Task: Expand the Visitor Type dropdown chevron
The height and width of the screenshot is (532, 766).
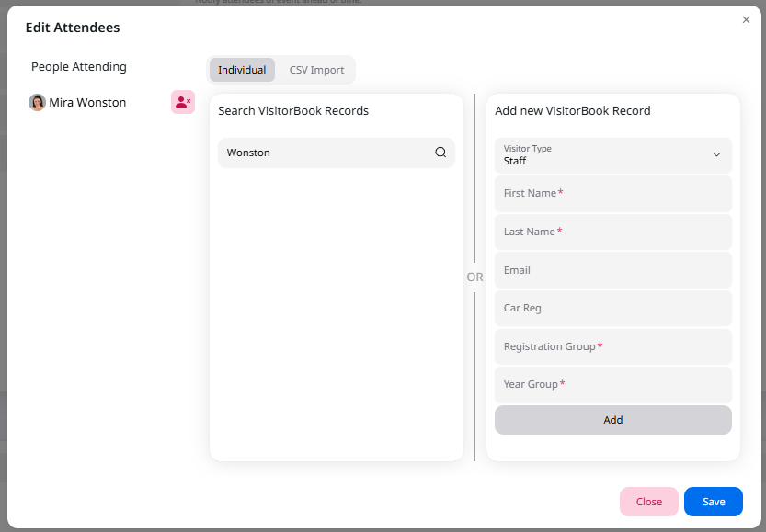Action: 716,155
